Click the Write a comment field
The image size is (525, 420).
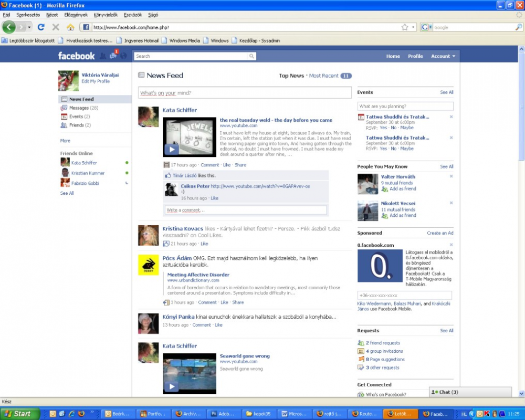click(x=245, y=210)
